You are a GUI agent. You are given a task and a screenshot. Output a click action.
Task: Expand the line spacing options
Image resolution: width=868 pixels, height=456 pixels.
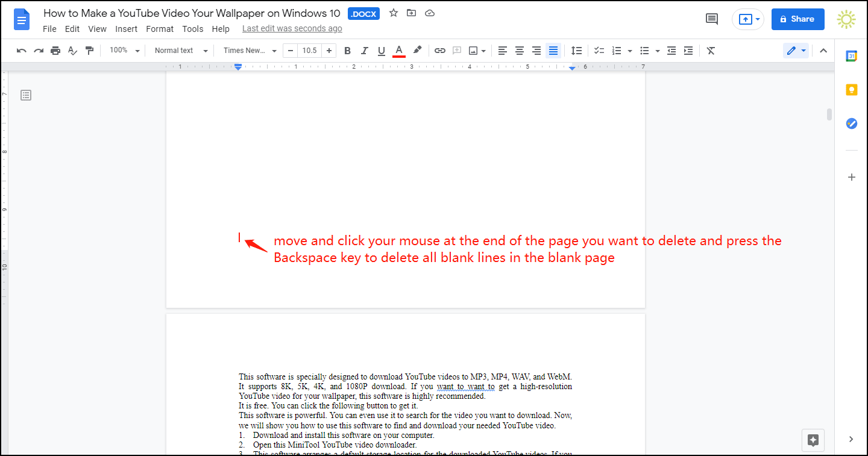[576, 51]
